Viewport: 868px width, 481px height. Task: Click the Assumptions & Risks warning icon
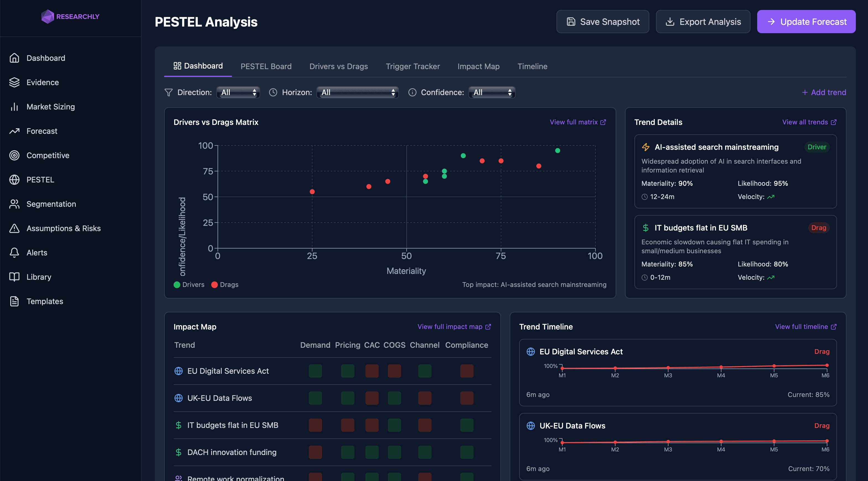coord(14,228)
